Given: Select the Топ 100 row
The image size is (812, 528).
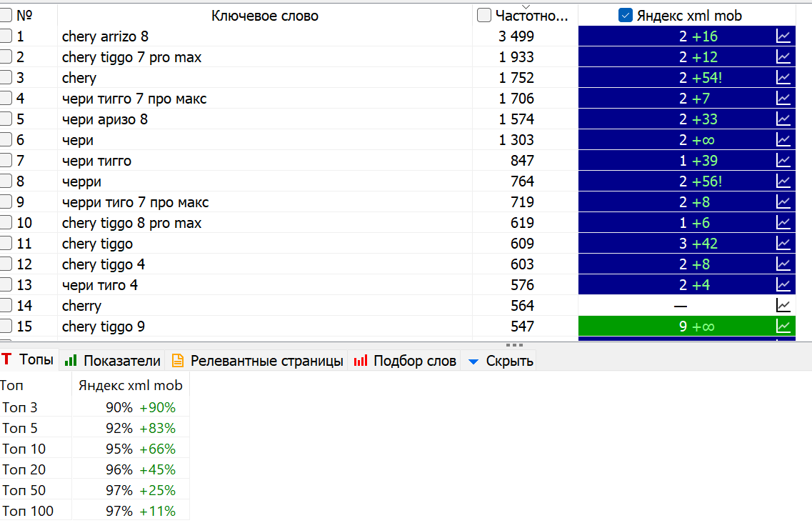Looking at the screenshot, I should click(95, 511).
